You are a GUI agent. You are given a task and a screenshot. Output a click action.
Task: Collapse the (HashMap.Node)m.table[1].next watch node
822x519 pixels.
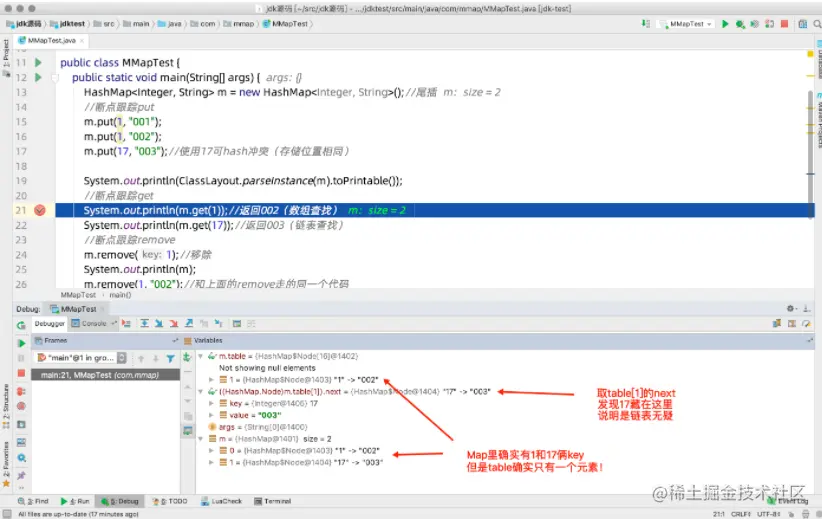click(x=200, y=392)
